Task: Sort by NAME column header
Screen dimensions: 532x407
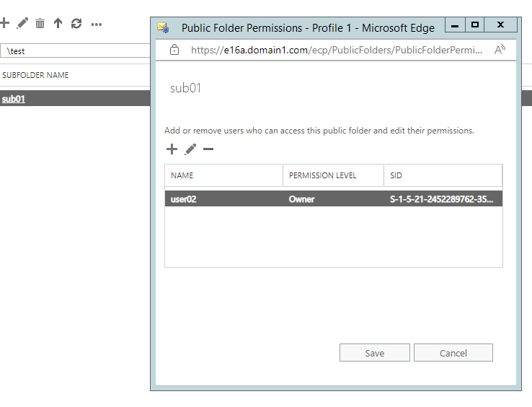Action: click(224, 175)
